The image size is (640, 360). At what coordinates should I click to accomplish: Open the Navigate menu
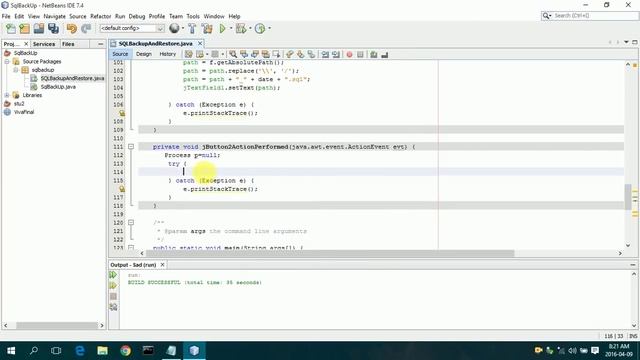(x=54, y=16)
